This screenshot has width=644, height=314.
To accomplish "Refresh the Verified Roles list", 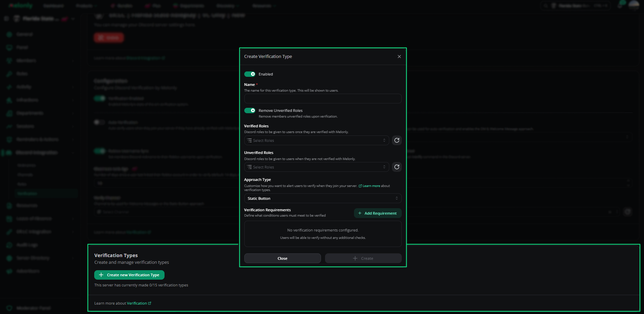I will (x=397, y=140).
